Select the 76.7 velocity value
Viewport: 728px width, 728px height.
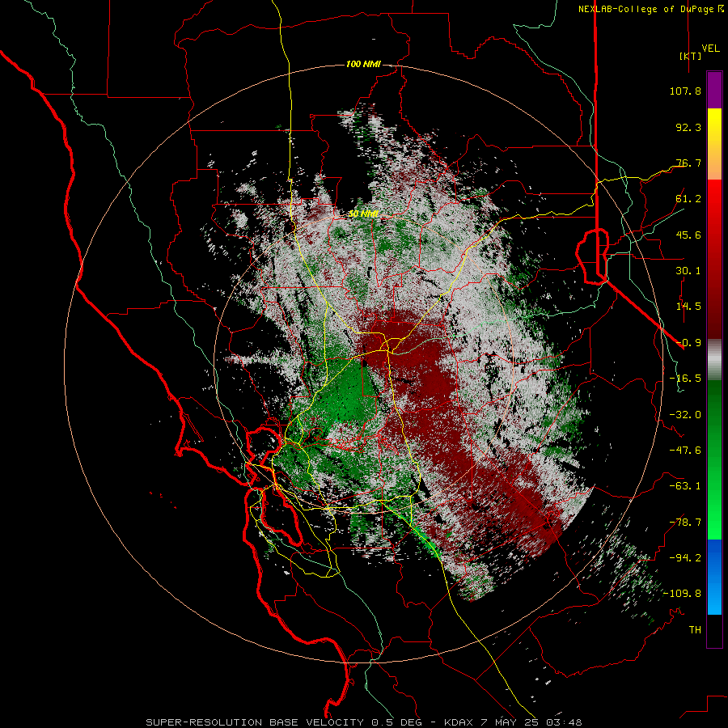coord(688,163)
